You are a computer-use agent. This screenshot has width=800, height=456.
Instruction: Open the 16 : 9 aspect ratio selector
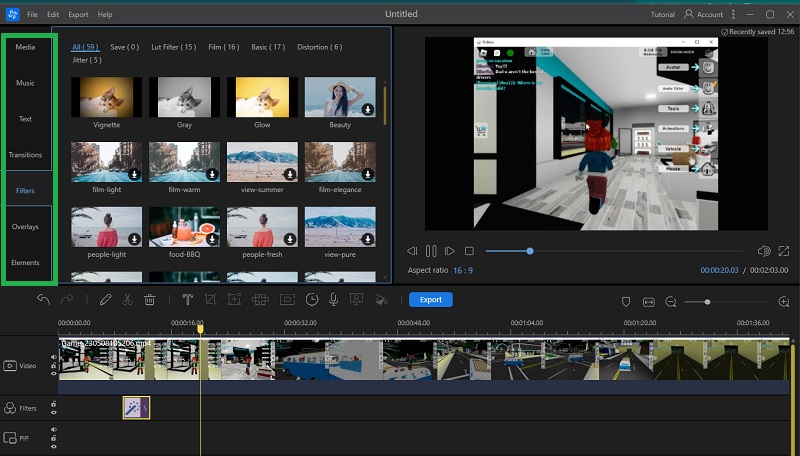pos(463,270)
